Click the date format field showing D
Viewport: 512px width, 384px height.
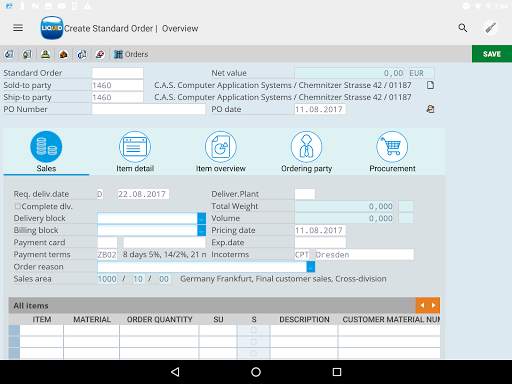click(100, 194)
